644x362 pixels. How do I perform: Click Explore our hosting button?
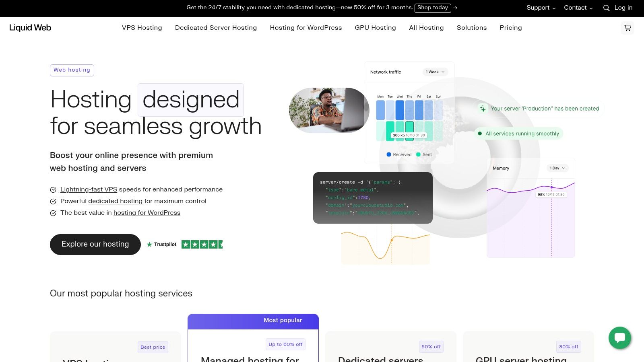[x=95, y=245]
